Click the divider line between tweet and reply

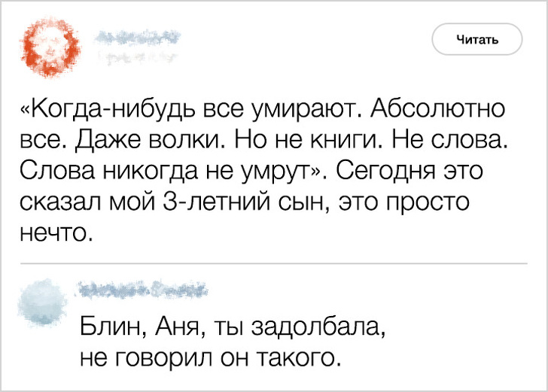click(273, 263)
